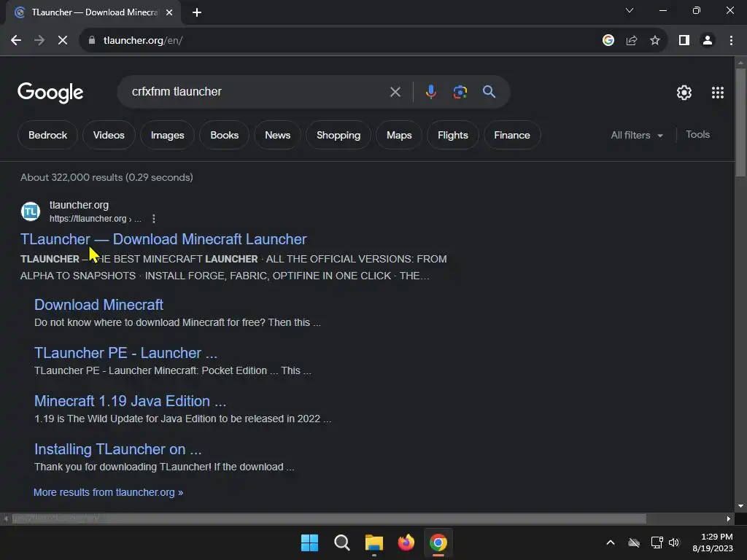Click the https://tlauncher.org breadcrumb URL
Screen dimensions: 747x560
pyautogui.click(x=95, y=219)
